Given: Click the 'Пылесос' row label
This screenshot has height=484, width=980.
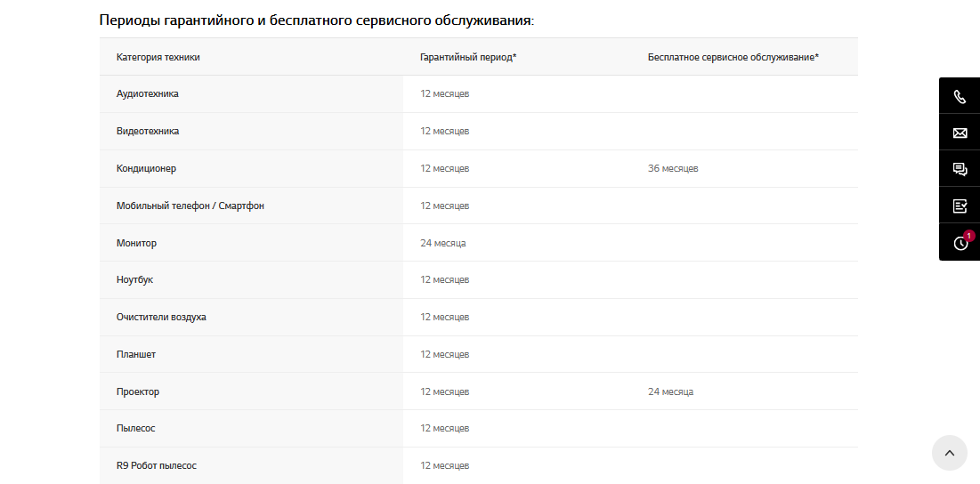Looking at the screenshot, I should tap(135, 429).
